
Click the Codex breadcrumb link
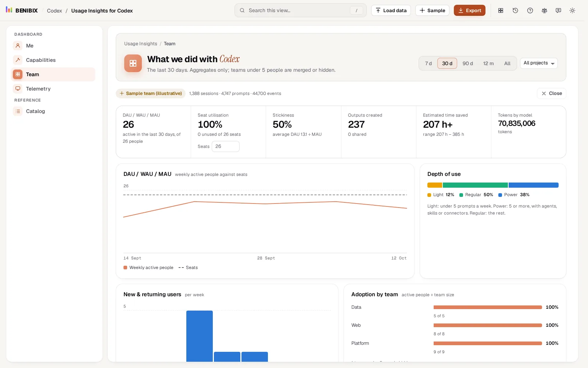(54, 11)
